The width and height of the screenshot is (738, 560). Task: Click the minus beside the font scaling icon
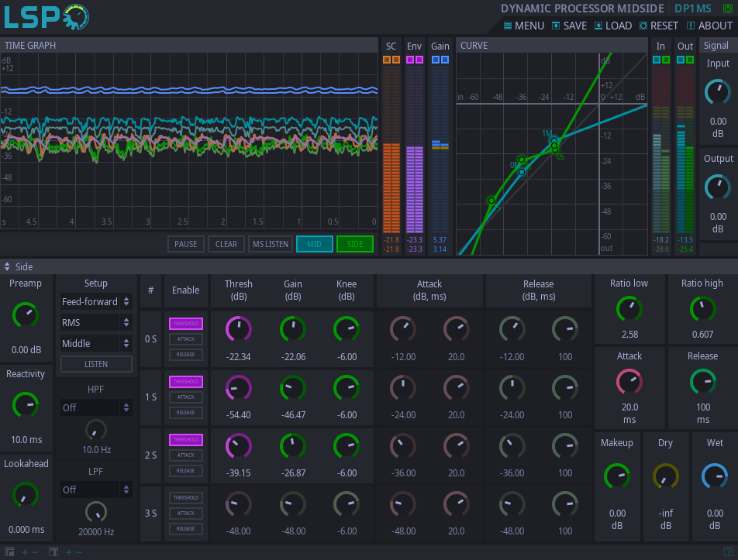79,552
